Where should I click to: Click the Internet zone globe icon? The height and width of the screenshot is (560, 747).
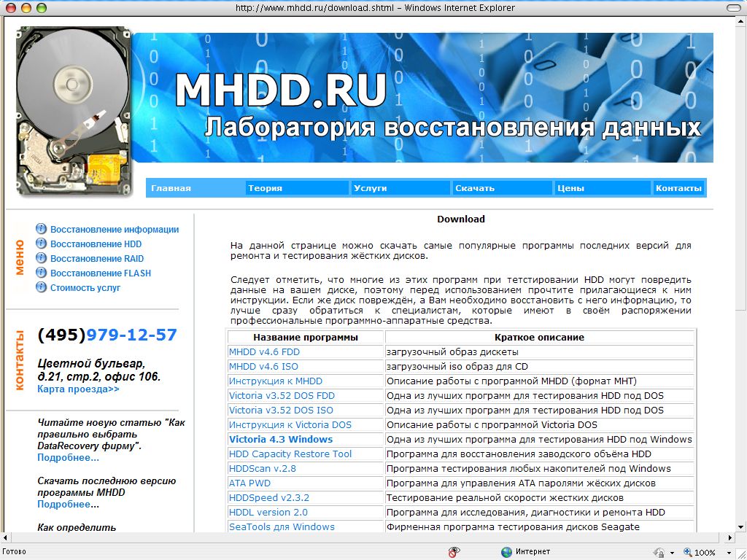506,552
